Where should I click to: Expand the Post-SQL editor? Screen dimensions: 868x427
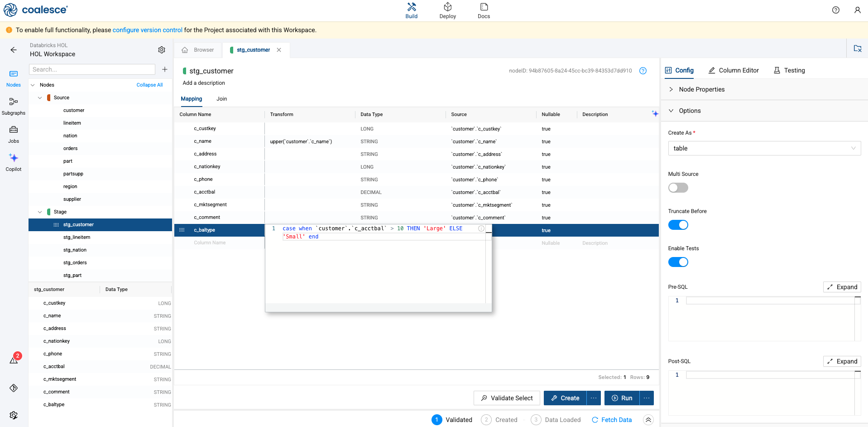(x=842, y=361)
